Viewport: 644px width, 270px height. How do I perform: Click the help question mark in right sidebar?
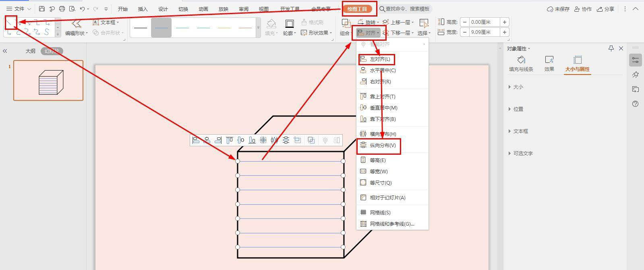click(636, 104)
